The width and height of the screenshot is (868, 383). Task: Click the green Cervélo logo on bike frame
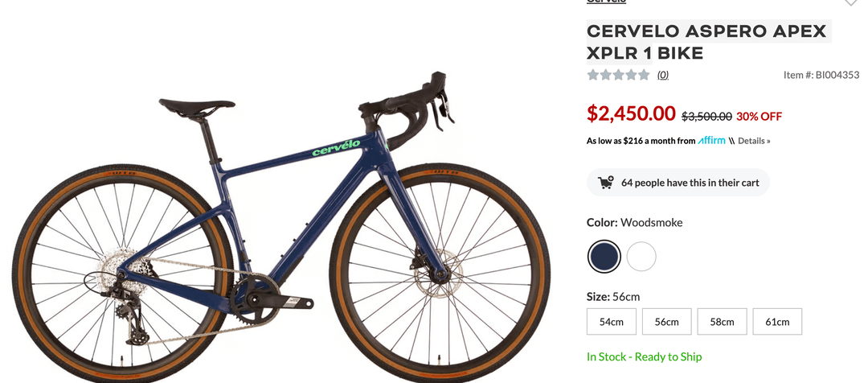coord(336,148)
